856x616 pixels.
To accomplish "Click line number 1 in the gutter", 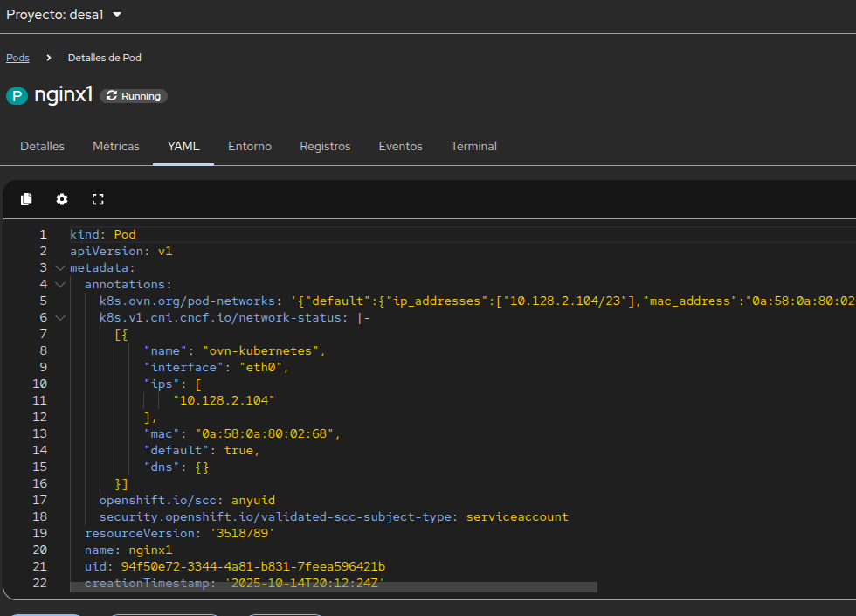I will 42,234.
